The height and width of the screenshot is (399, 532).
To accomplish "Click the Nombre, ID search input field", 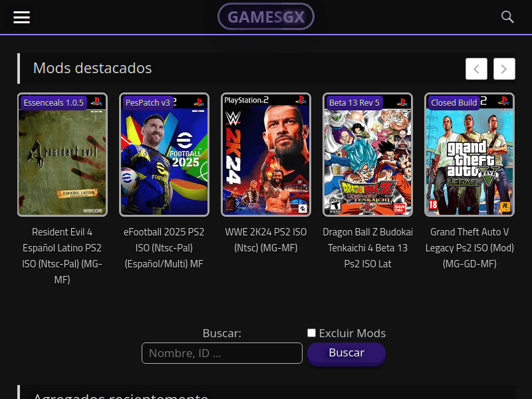I will point(222,353).
